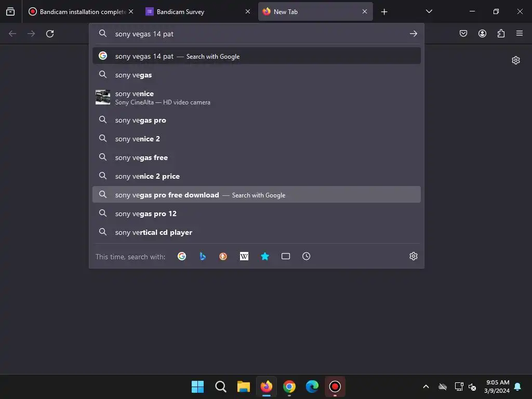Viewport: 532px width, 399px height.
Task: Open network status tray icon
Action: (459, 387)
